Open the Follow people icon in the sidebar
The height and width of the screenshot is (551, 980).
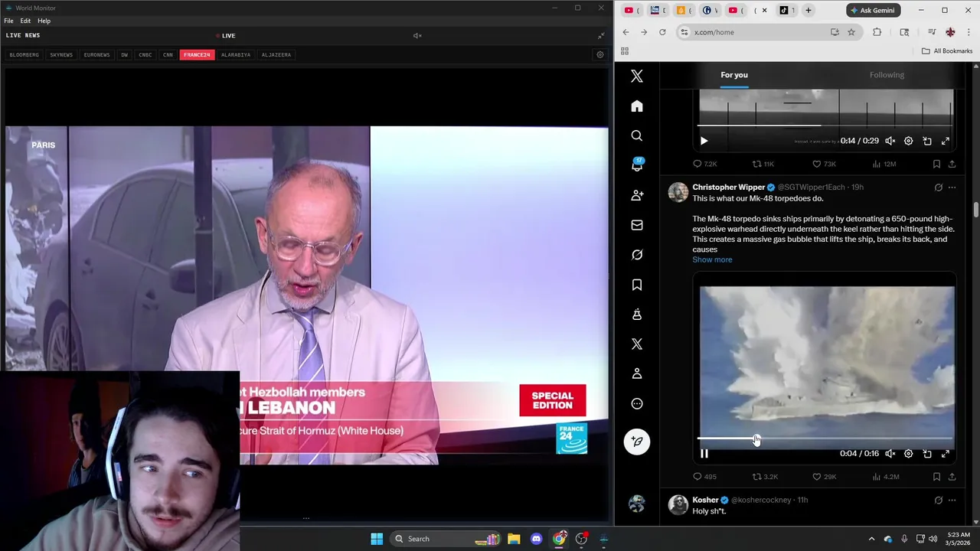(637, 195)
